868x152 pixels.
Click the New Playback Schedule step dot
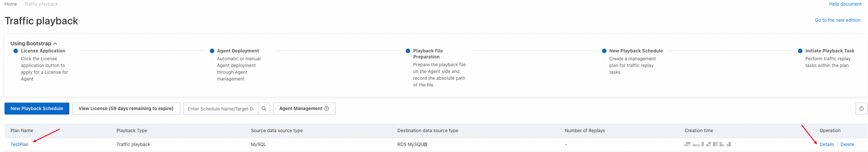coord(604,51)
